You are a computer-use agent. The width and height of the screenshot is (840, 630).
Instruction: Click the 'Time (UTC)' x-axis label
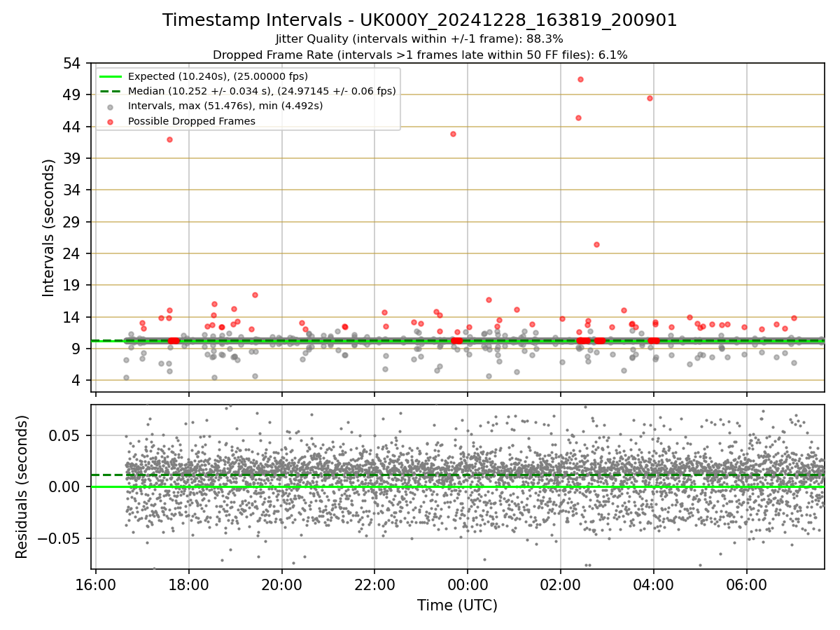tap(457, 605)
